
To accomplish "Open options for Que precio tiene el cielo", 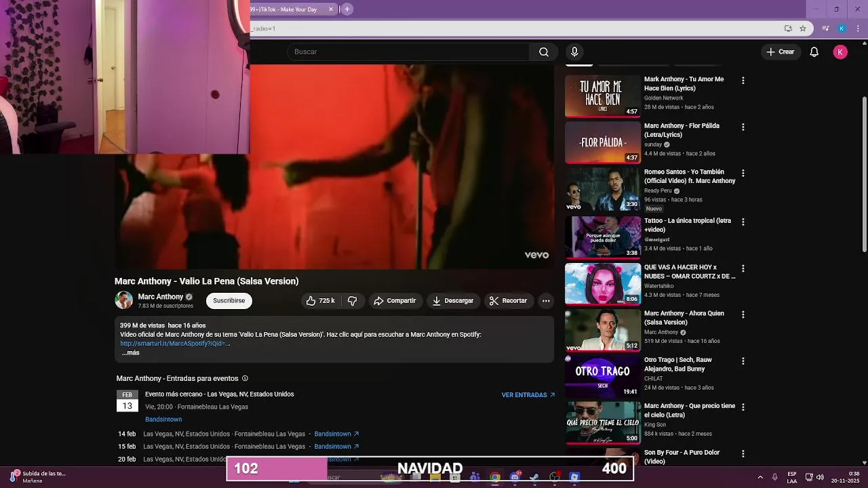I will pos(743,407).
